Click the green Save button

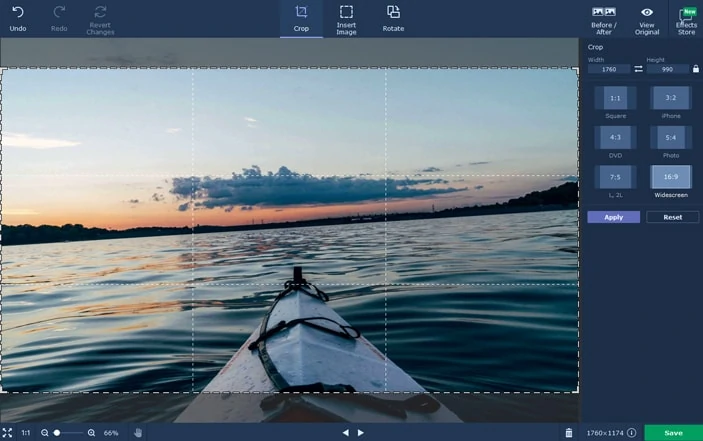(x=673, y=433)
